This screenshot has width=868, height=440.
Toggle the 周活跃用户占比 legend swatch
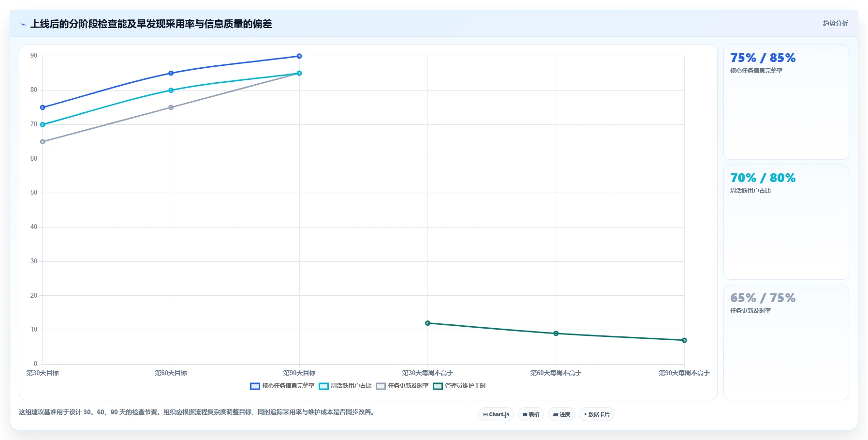(x=324, y=386)
